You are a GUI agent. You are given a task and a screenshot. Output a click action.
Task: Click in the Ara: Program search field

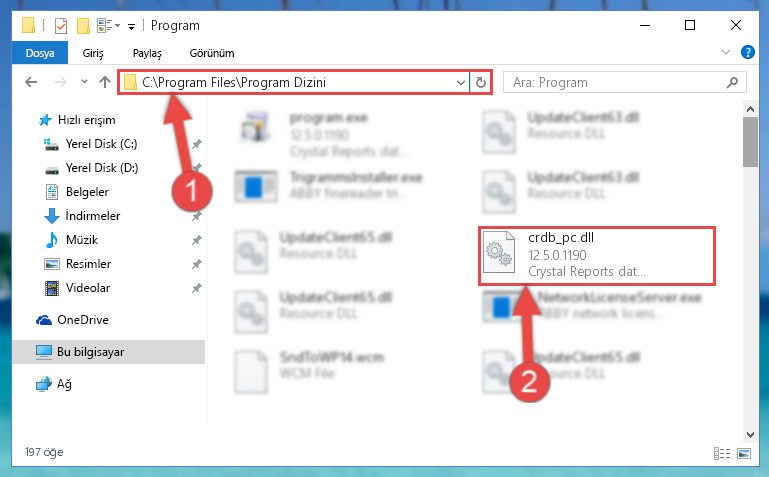click(617, 82)
